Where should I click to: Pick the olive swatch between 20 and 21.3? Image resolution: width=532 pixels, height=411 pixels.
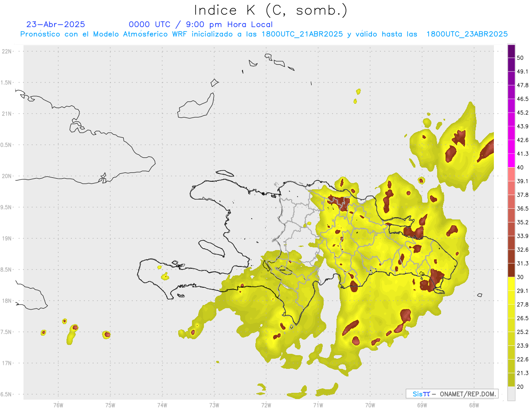(511, 380)
